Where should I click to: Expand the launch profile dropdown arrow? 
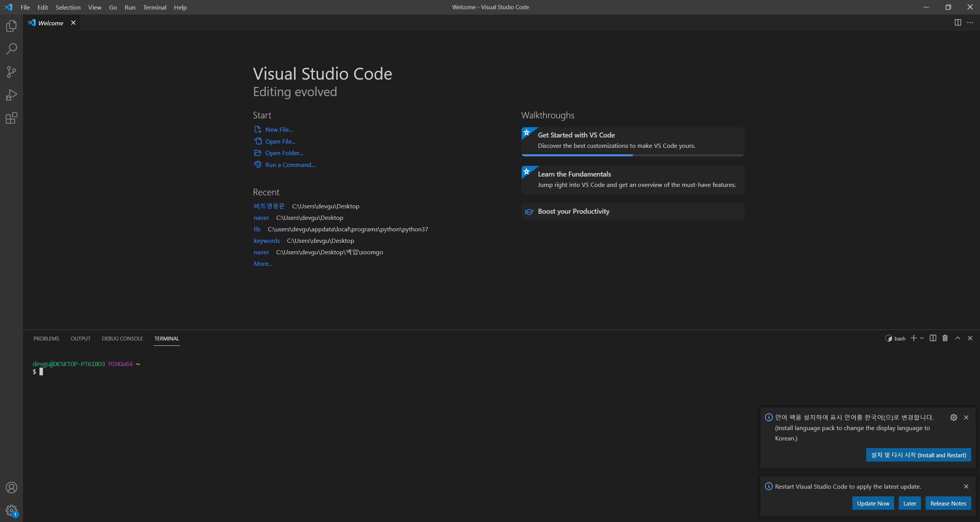point(922,338)
